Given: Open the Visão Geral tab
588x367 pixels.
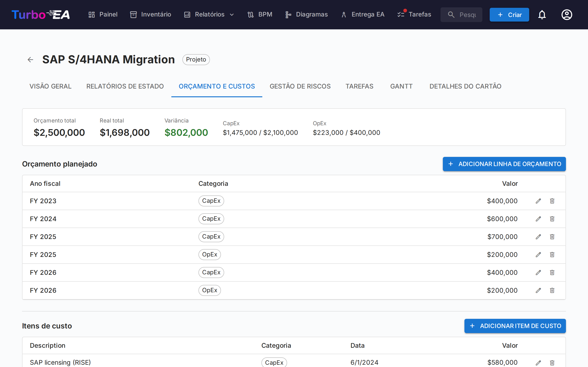Looking at the screenshot, I should (x=50, y=86).
